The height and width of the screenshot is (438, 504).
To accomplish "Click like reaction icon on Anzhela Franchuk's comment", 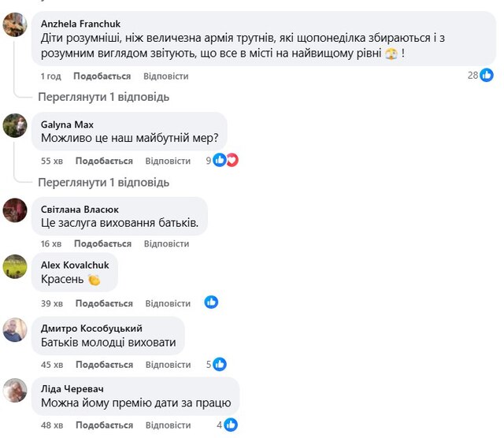I will tap(487, 76).
